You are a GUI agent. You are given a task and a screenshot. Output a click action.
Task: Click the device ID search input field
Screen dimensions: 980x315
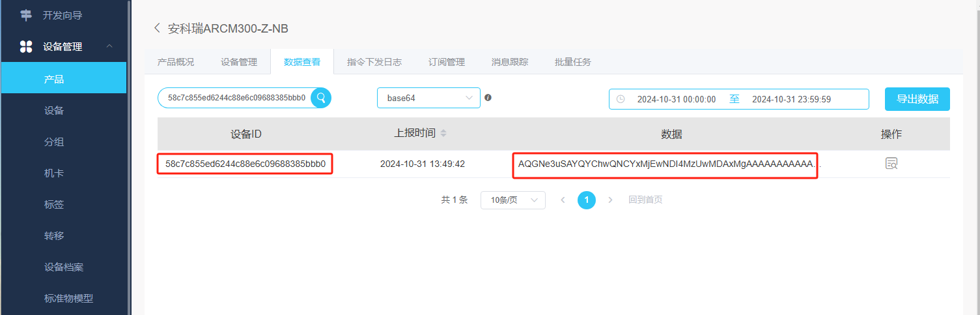click(236, 98)
